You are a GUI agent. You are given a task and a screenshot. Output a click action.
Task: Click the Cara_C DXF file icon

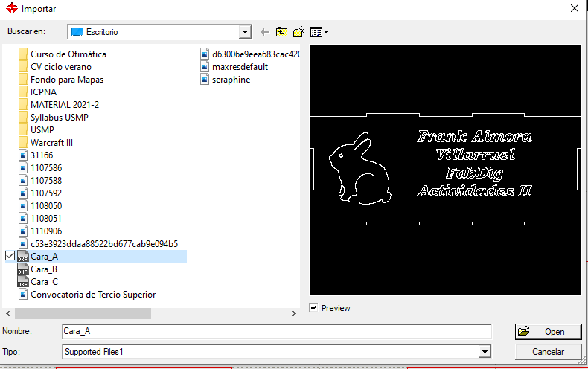(x=23, y=282)
